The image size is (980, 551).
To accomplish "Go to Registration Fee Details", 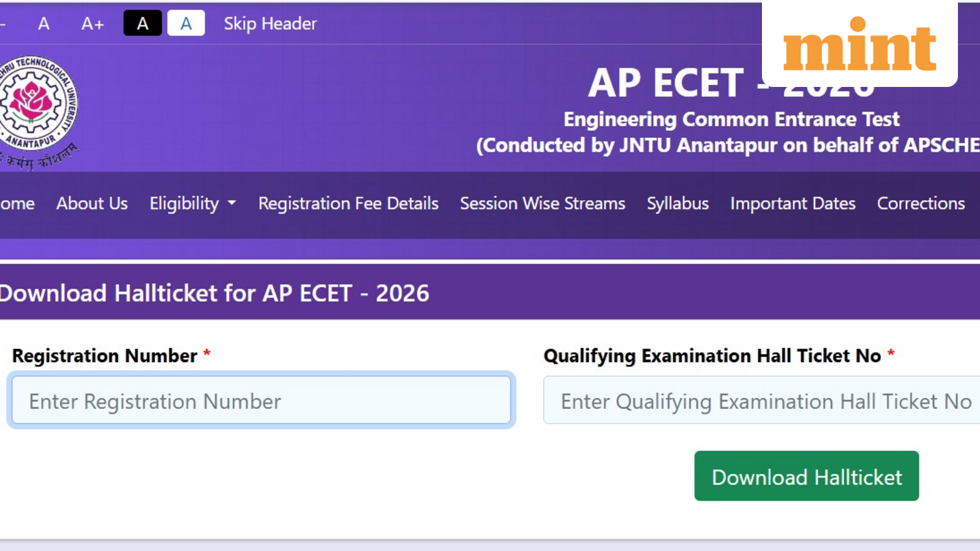I will [x=348, y=203].
